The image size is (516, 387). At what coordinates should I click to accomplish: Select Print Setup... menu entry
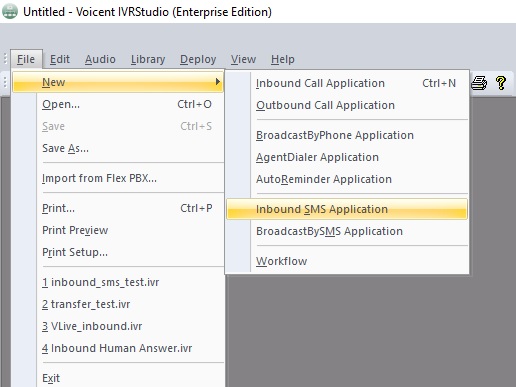point(118,252)
